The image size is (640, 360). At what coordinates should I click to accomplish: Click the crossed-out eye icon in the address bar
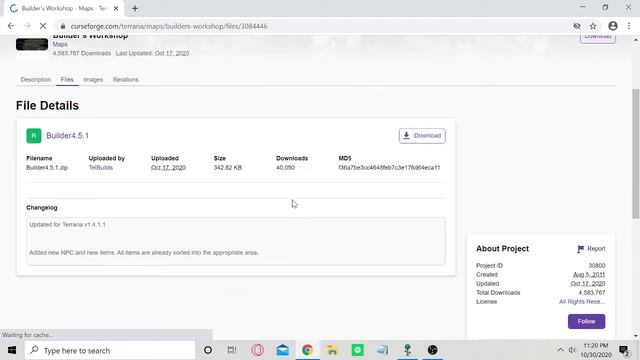[x=577, y=26]
